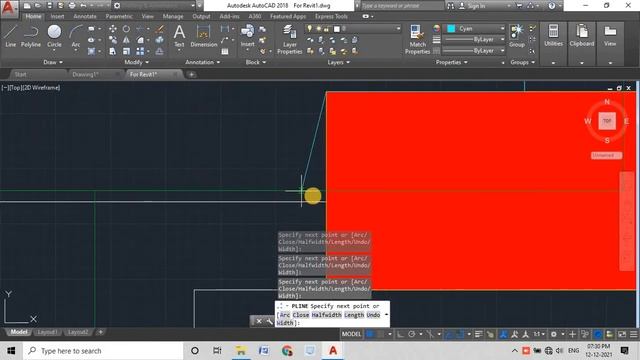This screenshot has width=640, height=360.
Task: Click the AutoCAD application menu logo
Action: click(9, 8)
